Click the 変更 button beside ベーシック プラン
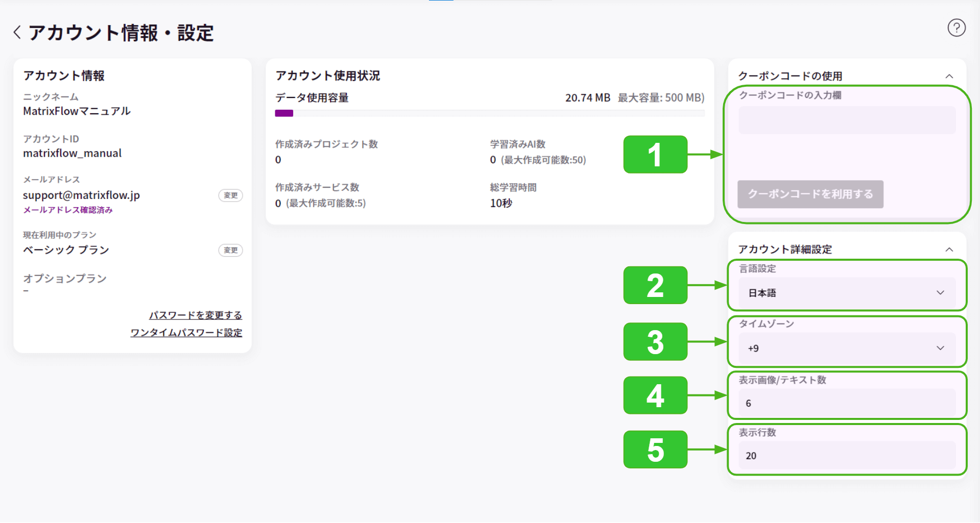Screen dimensions: 980x523 tap(230, 250)
